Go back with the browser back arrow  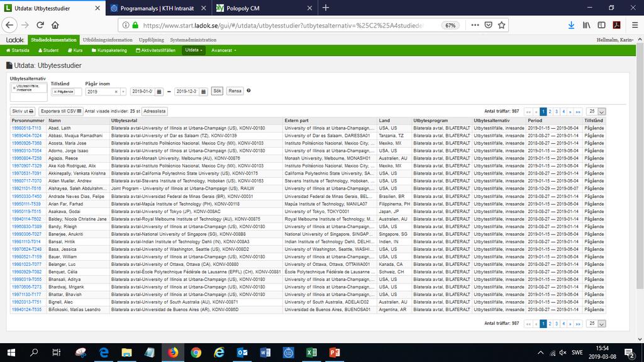click(x=9, y=25)
